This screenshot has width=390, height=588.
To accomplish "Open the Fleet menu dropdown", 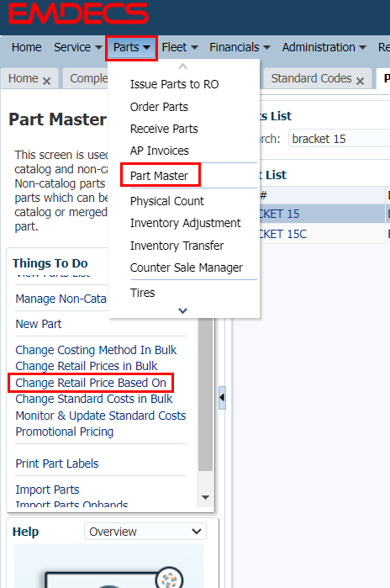I will click(180, 47).
